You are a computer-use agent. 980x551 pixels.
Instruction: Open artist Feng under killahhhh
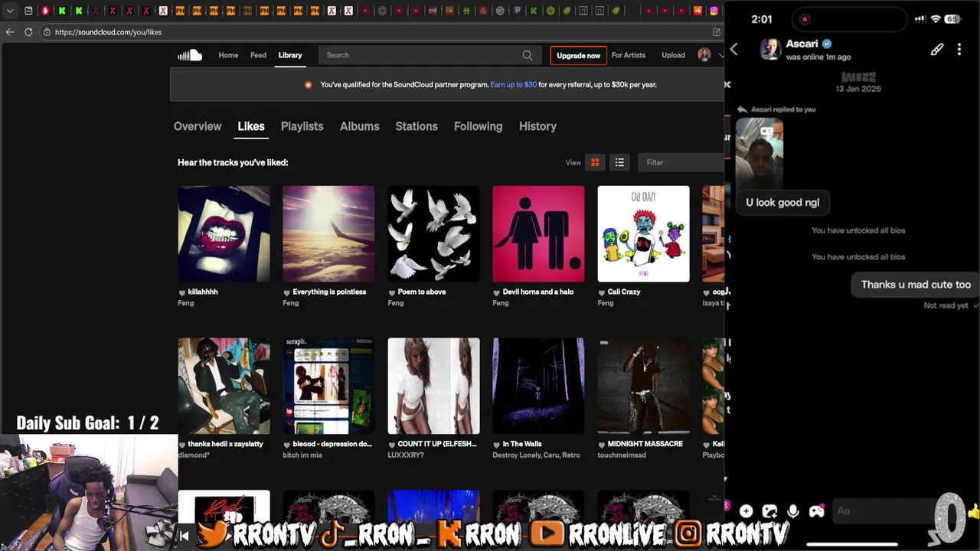[186, 303]
